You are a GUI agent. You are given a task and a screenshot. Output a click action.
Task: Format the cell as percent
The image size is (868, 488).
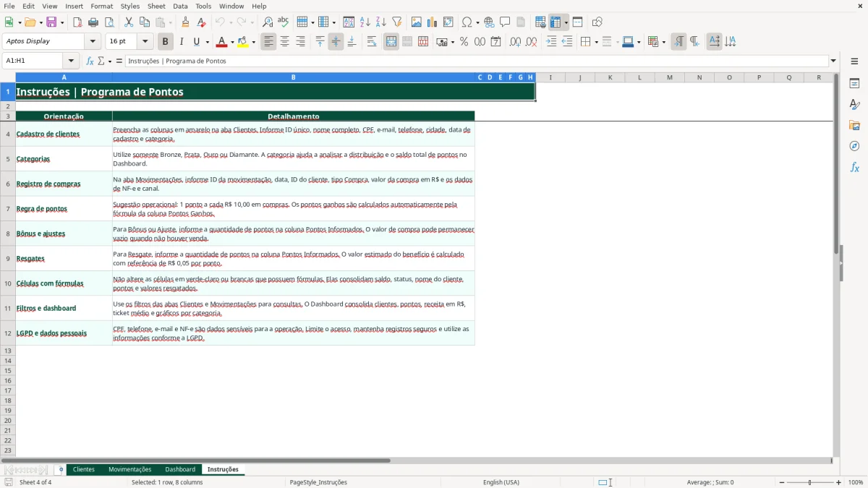click(x=464, y=42)
